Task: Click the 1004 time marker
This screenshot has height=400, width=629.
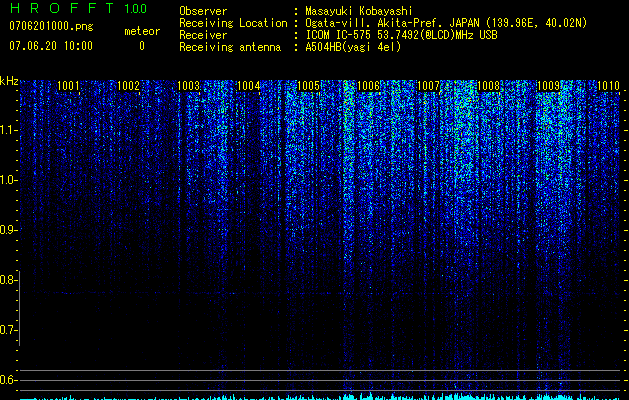Action: (x=248, y=85)
